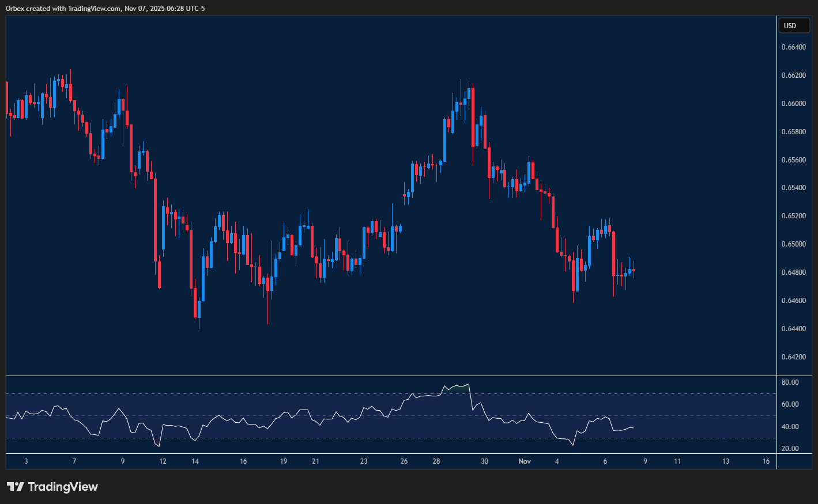
Task: Click the most recent candlestick on chart
Action: point(634,270)
